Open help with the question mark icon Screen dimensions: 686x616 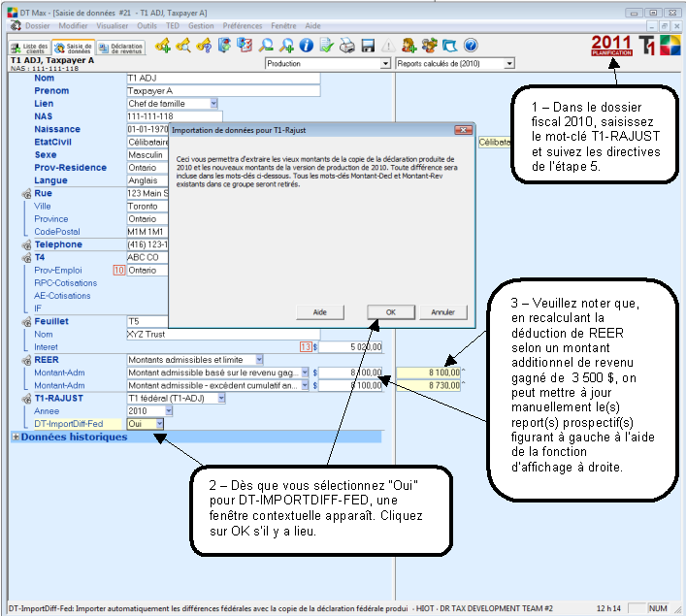(x=471, y=45)
